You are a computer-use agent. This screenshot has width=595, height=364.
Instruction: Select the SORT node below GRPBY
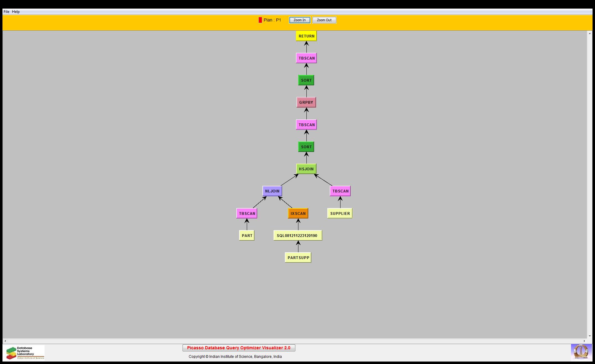pyautogui.click(x=306, y=147)
